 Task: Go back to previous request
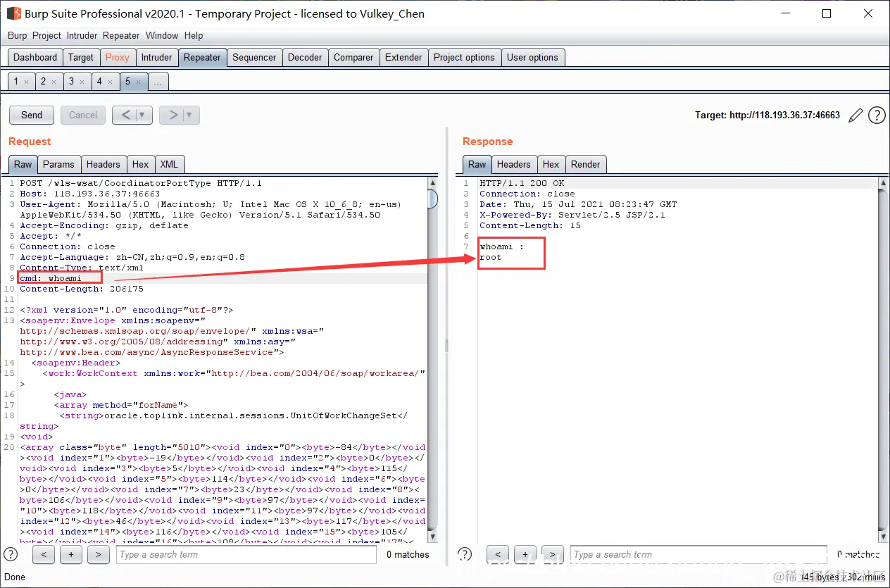click(x=126, y=115)
